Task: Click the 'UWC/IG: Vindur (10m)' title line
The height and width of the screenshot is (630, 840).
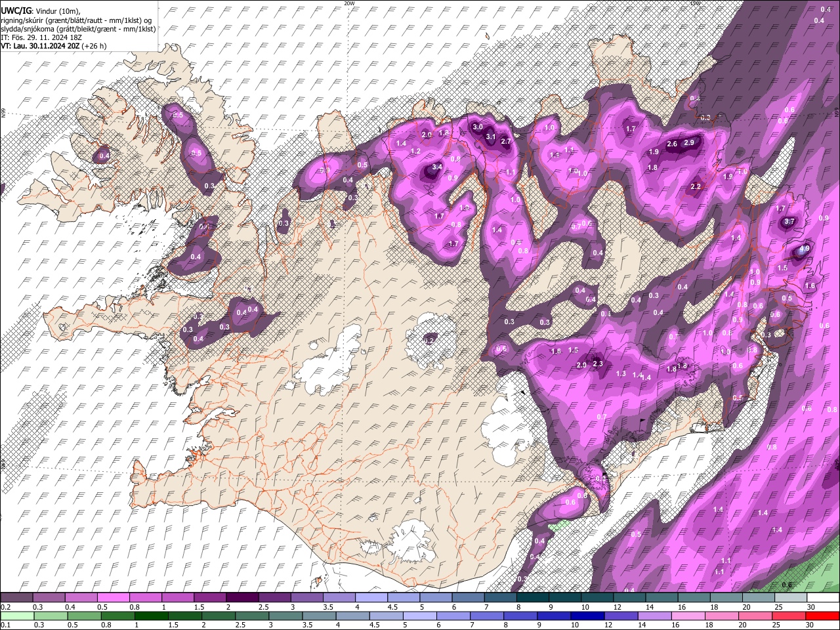Action: pyautogui.click(x=41, y=10)
